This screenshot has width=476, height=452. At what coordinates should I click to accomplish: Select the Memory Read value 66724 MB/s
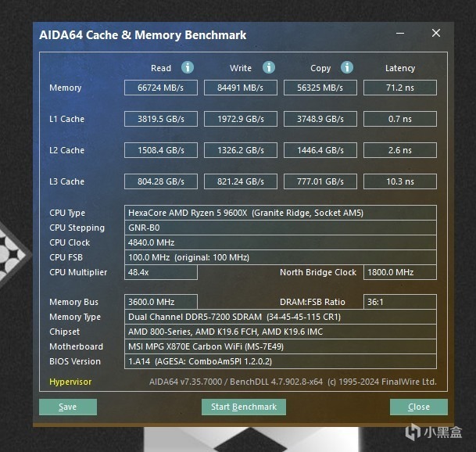(x=161, y=88)
